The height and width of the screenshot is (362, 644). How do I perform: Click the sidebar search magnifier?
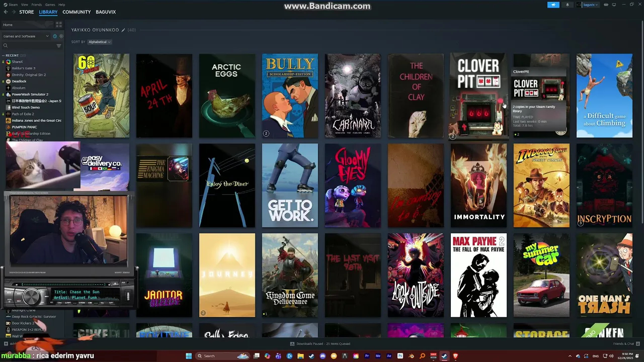6,46
